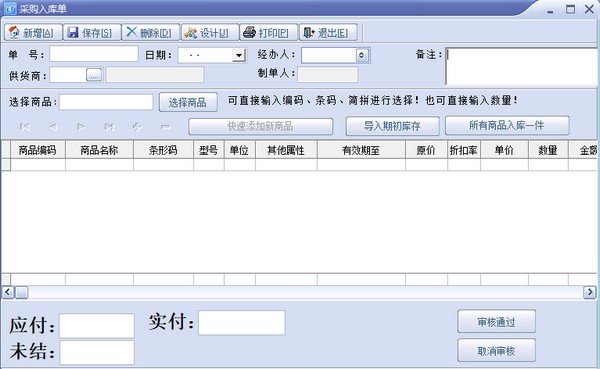The height and width of the screenshot is (369, 600).
Task: Click the horizontal scrollbar thumb
Action: [21, 292]
